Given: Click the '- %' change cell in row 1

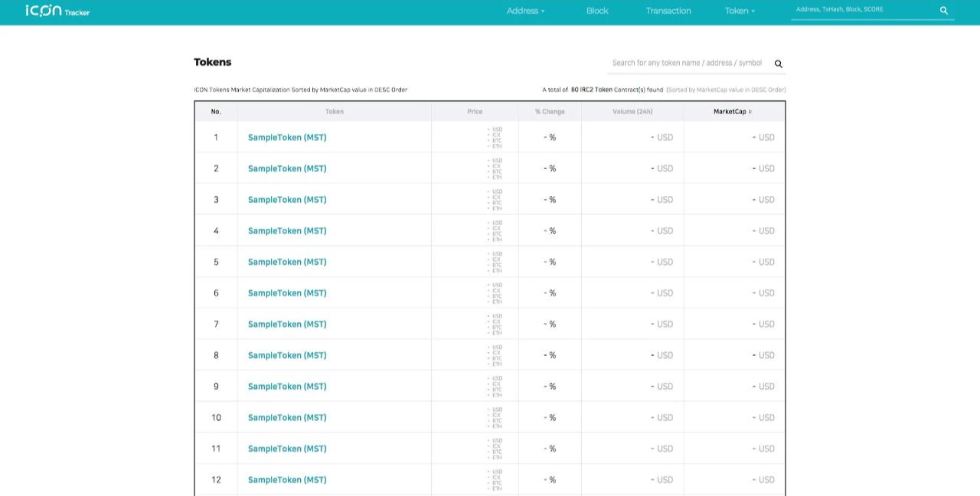Looking at the screenshot, I should [550, 138].
